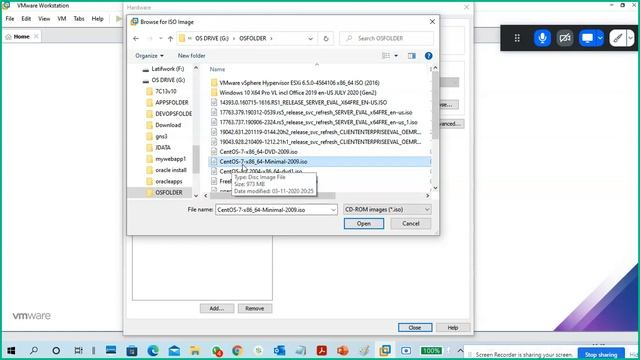Select Latifwork (F:) drive in tree
The image size is (640, 360).
[x=167, y=69]
